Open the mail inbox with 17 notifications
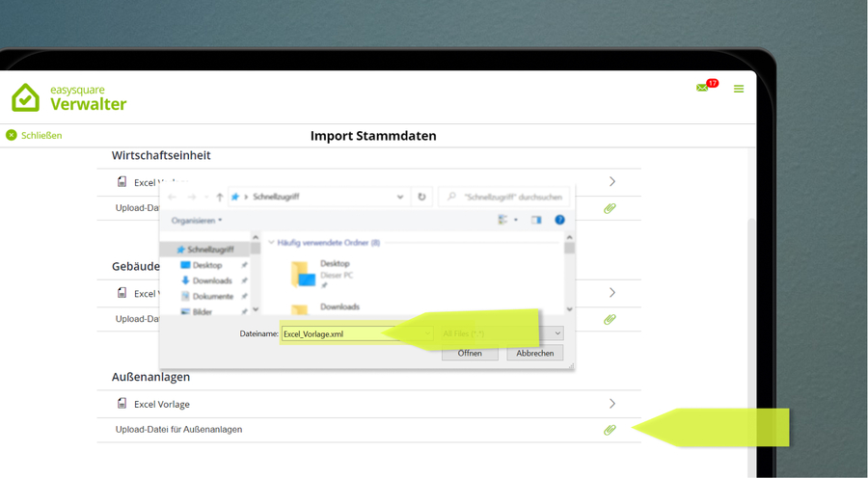The height and width of the screenshot is (478, 868). coord(703,88)
